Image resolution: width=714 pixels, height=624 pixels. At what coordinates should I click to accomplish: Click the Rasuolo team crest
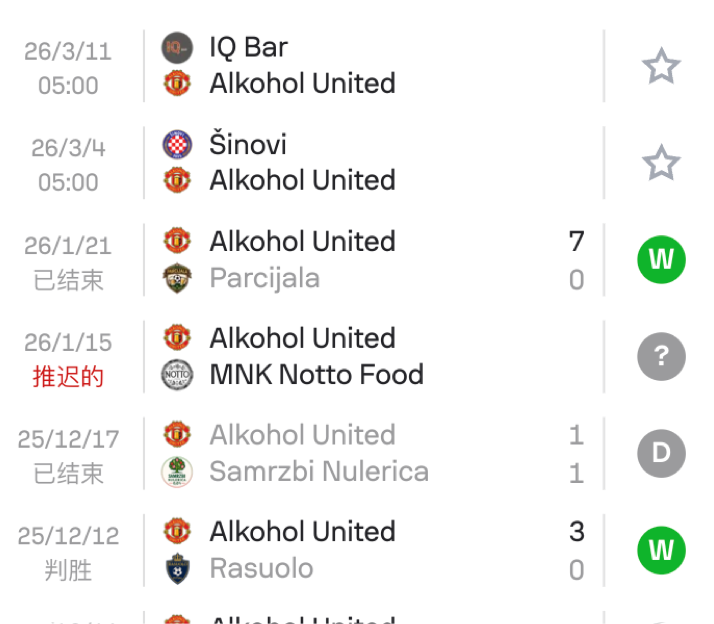pyautogui.click(x=177, y=568)
